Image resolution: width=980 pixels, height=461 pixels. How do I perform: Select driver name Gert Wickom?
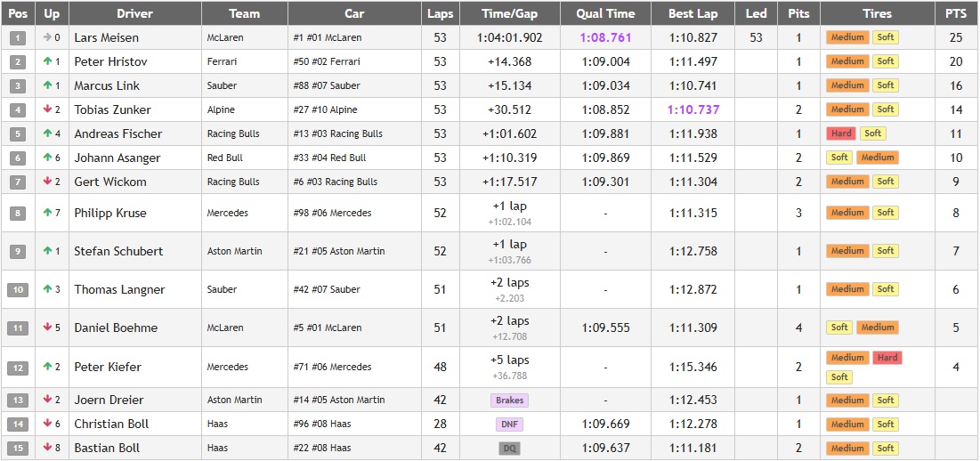(110, 182)
